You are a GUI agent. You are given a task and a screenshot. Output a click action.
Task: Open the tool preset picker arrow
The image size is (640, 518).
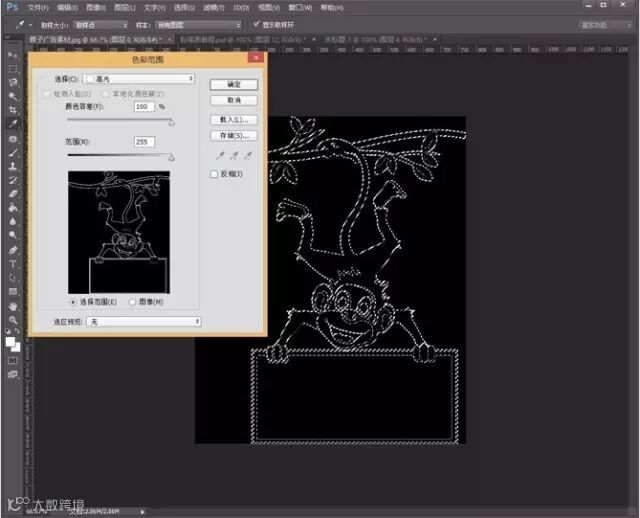click(x=31, y=25)
